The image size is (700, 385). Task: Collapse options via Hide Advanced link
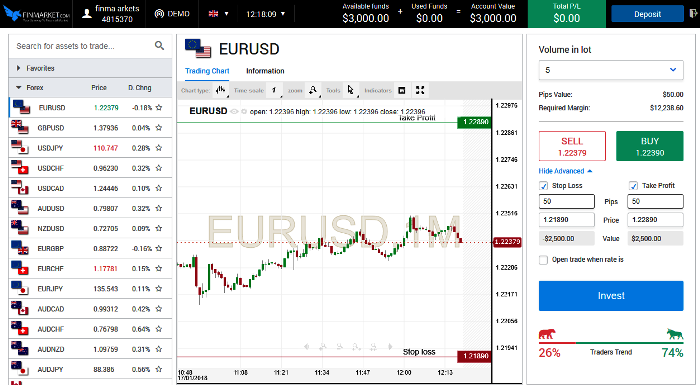(x=565, y=171)
